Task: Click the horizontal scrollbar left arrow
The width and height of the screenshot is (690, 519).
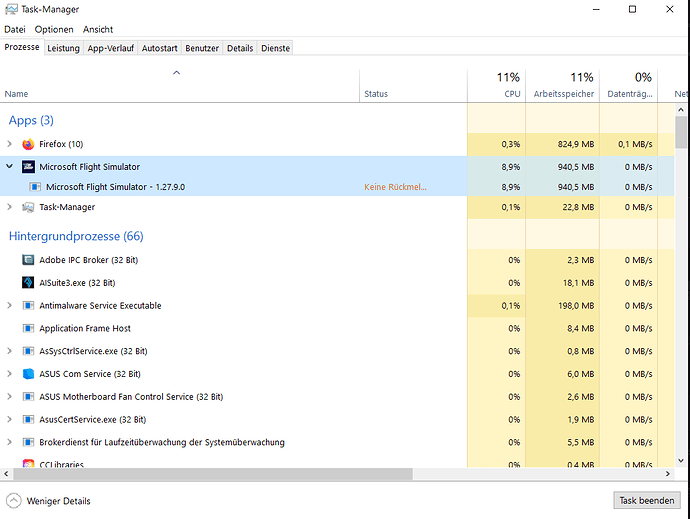Action: click(6, 474)
